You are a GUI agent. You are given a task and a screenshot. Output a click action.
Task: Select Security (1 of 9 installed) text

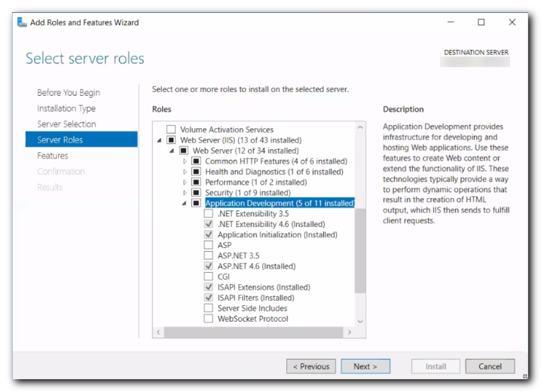[248, 192]
